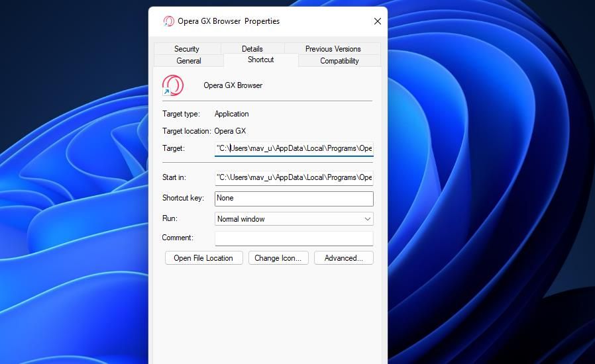595x364 pixels.
Task: Click the Change Icon button
Action: tap(278, 258)
